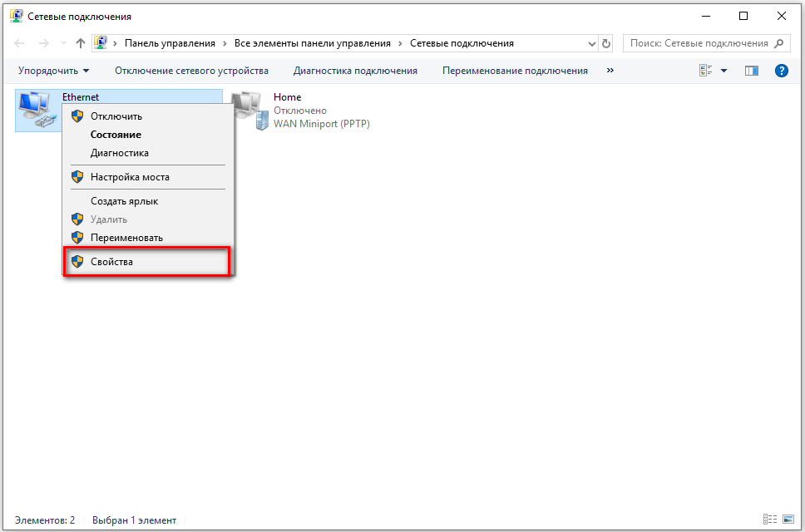Expand the address bar history dropdown

591,43
